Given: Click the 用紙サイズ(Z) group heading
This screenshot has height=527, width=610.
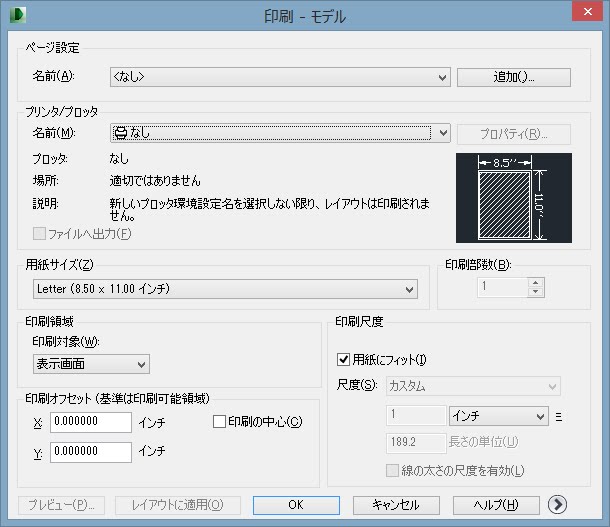Looking at the screenshot, I should tap(59, 265).
